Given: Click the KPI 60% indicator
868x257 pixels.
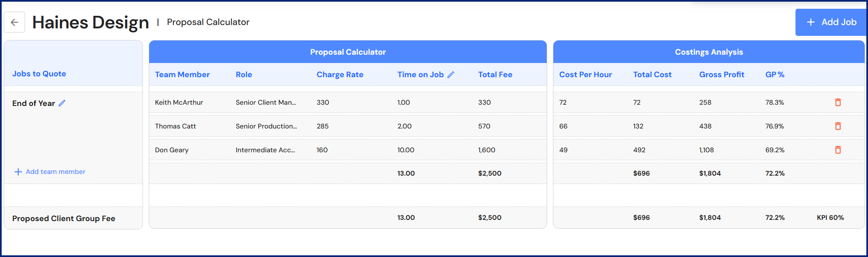Looking at the screenshot, I should (x=830, y=218).
